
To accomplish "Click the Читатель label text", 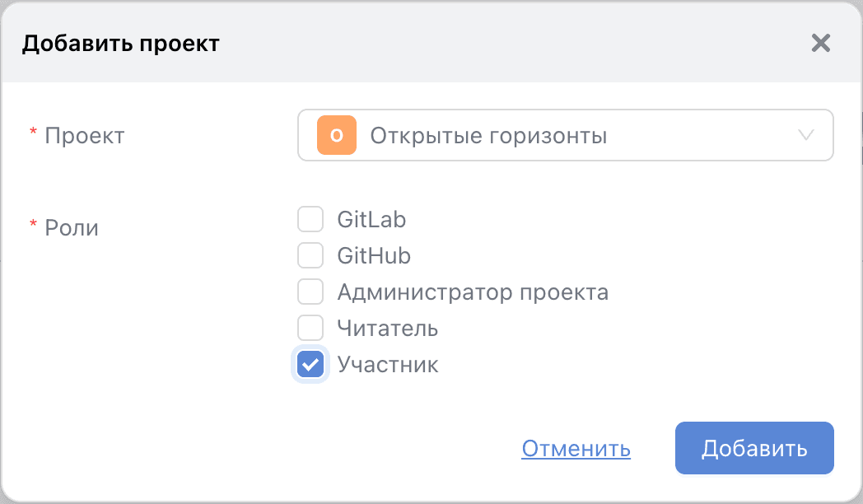I will (388, 329).
